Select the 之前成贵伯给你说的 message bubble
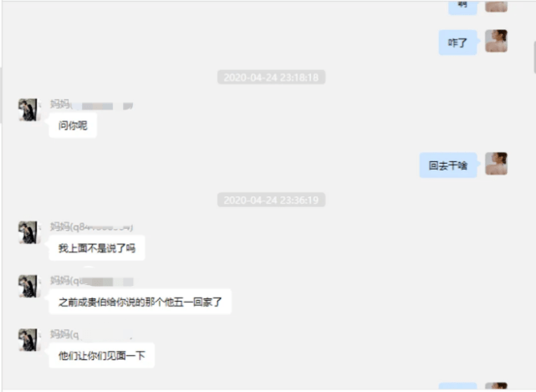Screen dimensions: 536x392 (x=140, y=302)
